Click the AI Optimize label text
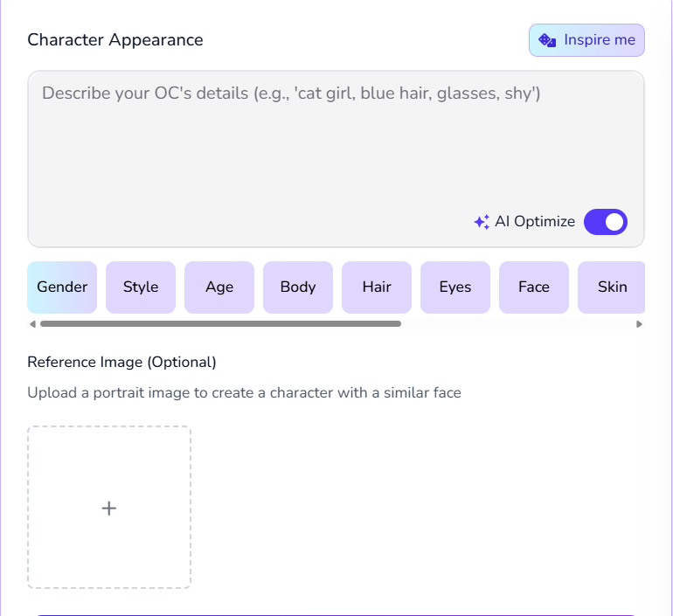673x616 pixels. pos(535,222)
